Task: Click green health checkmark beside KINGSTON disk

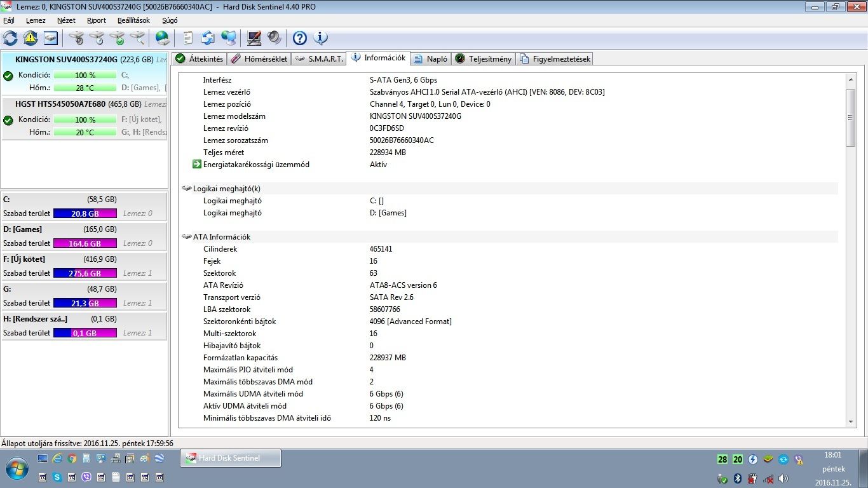Action: coord(8,76)
